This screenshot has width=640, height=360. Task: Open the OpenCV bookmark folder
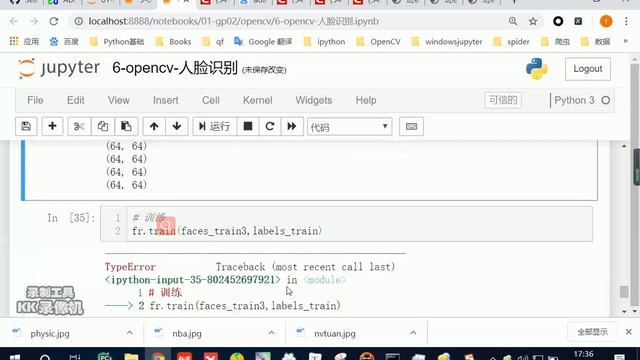pyautogui.click(x=378, y=42)
